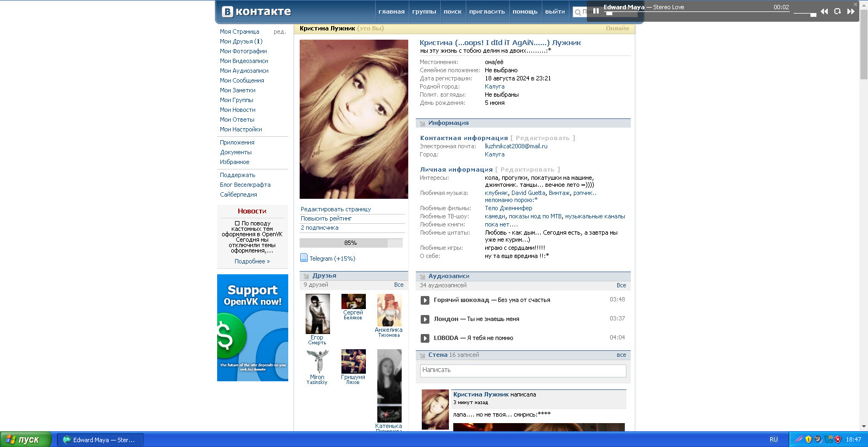Go to previous track in player

click(x=824, y=11)
